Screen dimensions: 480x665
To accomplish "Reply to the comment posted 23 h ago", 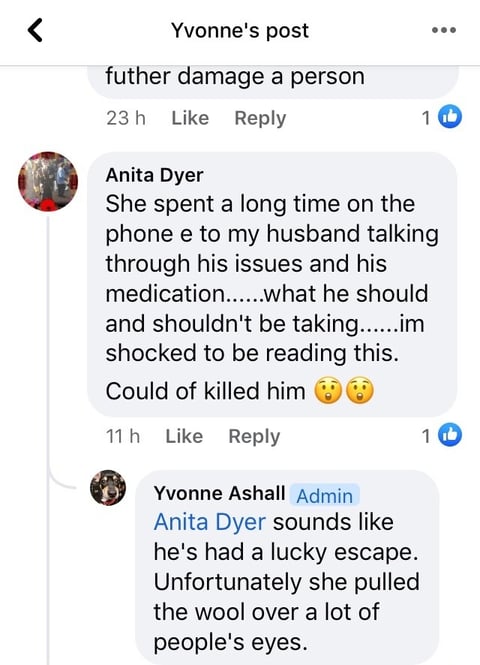I will click(260, 118).
